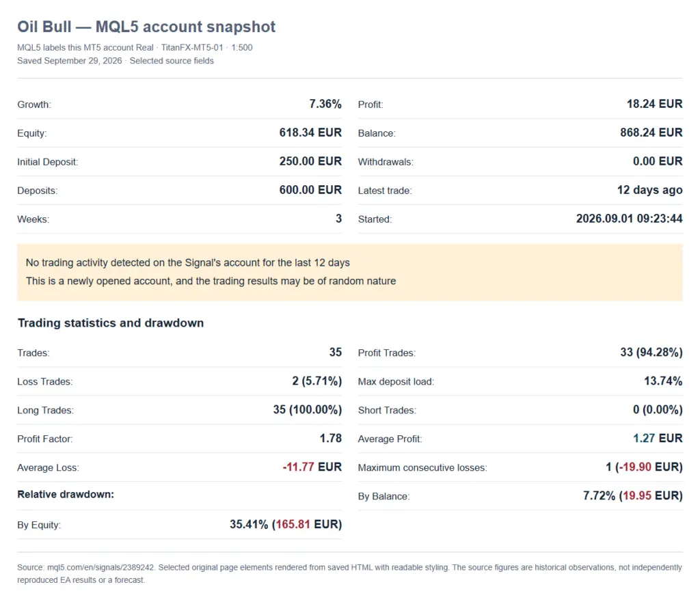Click the 'Long Trades:' label
Image resolution: width=700 pixels, height=604 pixels.
46,411
